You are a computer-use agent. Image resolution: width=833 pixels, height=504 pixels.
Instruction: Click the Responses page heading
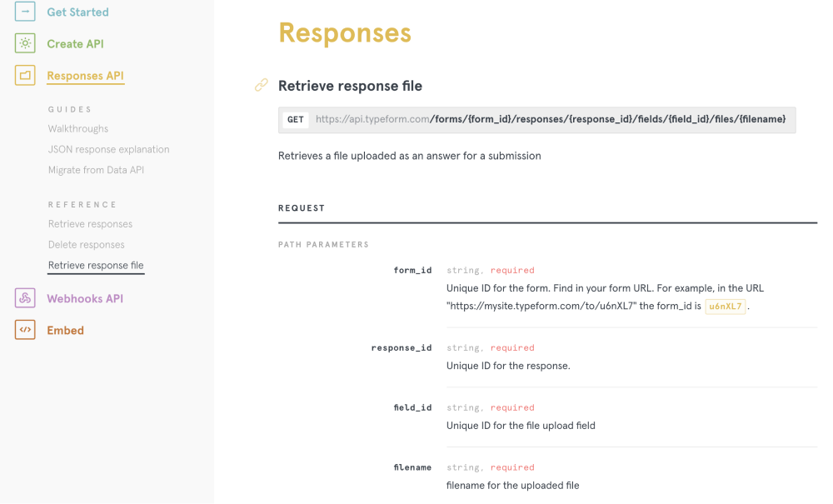345,33
